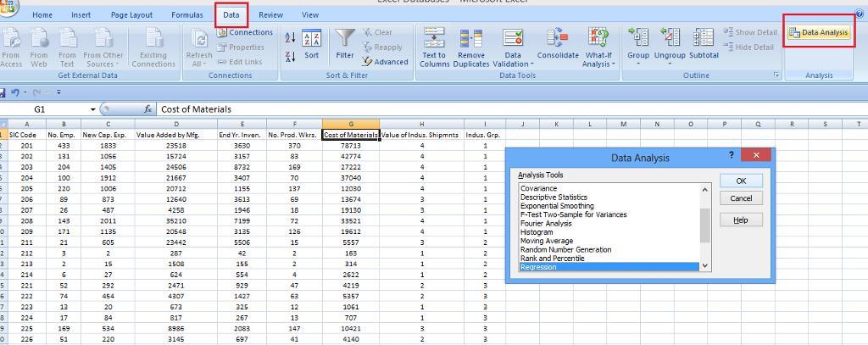This screenshot has width=868, height=345.
Task: Click the Data Analysis button
Action: [x=818, y=33]
